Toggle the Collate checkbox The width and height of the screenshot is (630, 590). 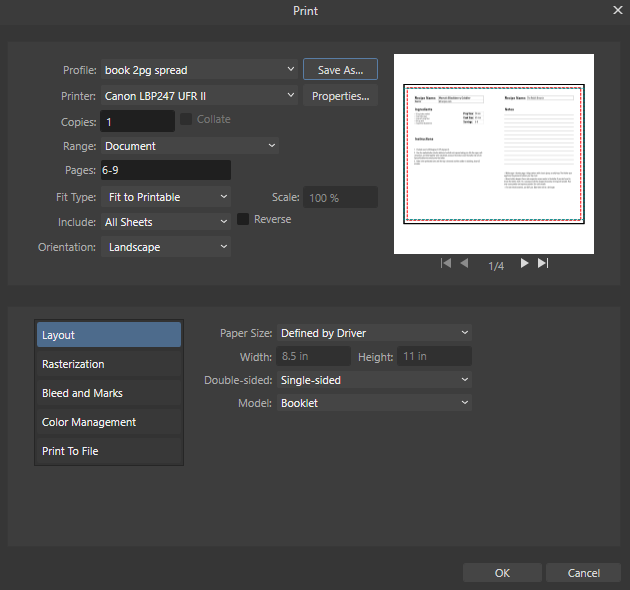186,119
